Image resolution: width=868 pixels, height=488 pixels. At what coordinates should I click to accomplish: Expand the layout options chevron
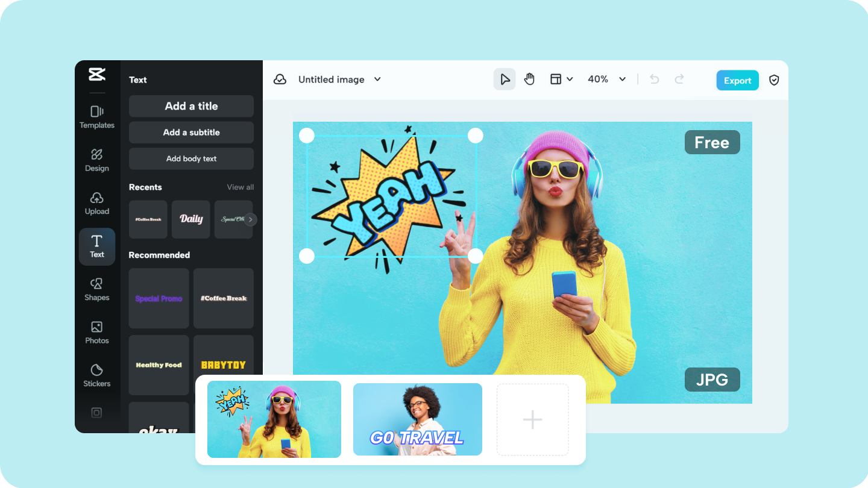pyautogui.click(x=570, y=79)
